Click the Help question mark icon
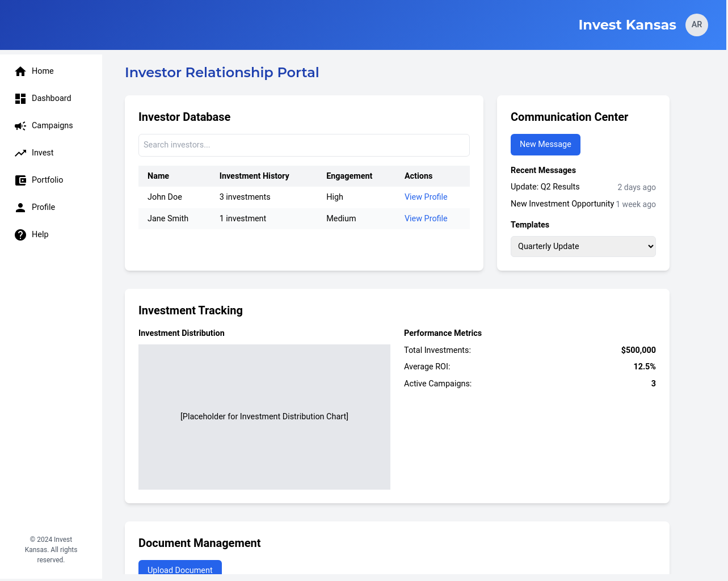This screenshot has width=728, height=581. tap(20, 234)
